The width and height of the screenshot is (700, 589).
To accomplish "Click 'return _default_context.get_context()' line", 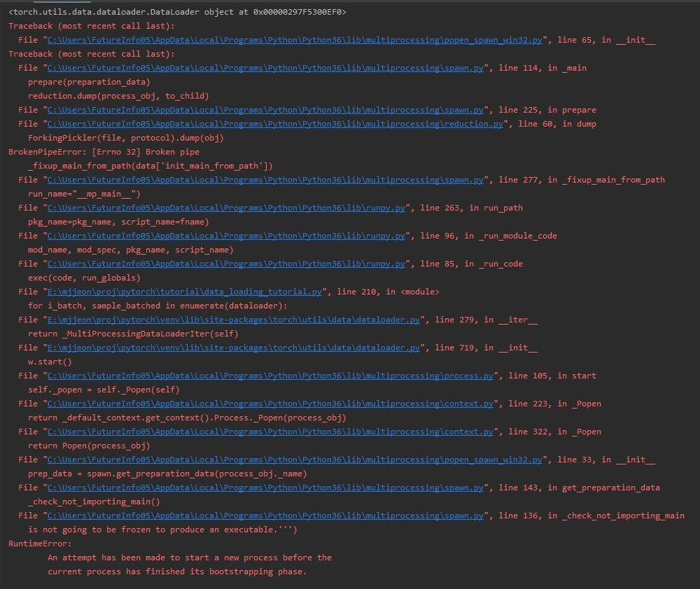I will [x=187, y=418].
